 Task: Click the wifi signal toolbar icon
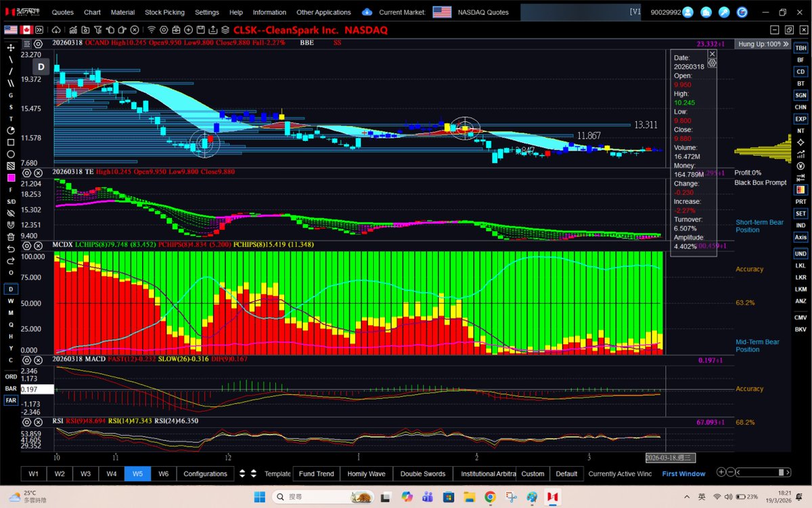click(152, 30)
